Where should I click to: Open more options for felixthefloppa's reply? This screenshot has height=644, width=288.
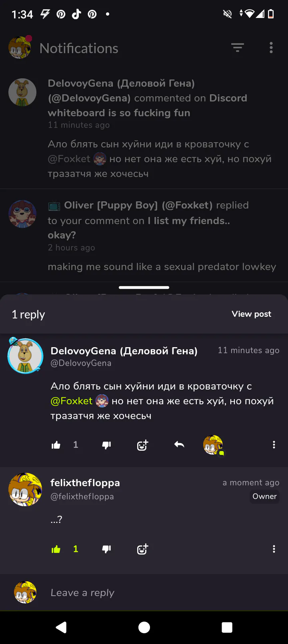[274, 549]
